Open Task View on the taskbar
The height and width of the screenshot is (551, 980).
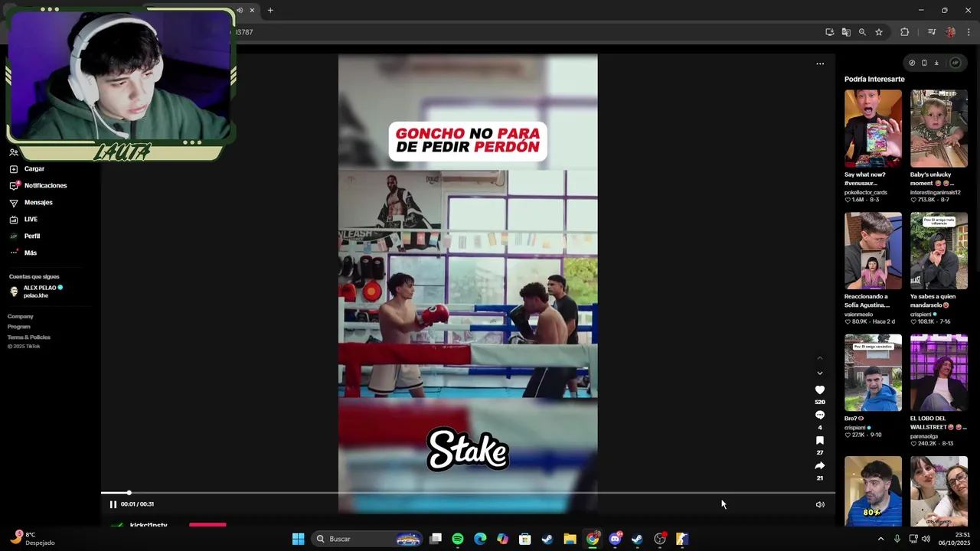pos(436,539)
